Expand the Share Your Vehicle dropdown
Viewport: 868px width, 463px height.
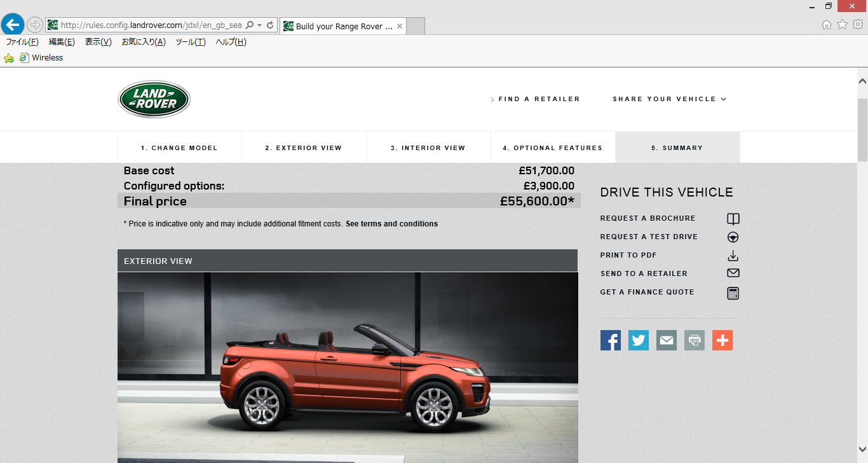(x=670, y=99)
